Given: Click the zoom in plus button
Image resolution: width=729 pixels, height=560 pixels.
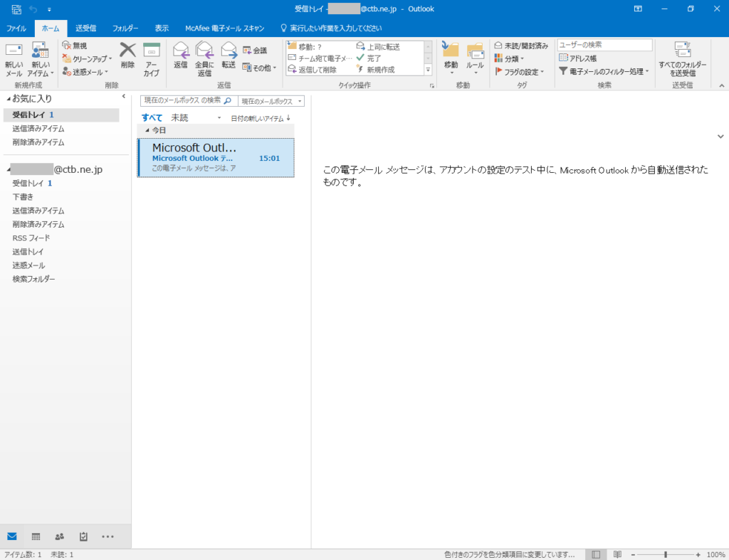Looking at the screenshot, I should [698, 554].
